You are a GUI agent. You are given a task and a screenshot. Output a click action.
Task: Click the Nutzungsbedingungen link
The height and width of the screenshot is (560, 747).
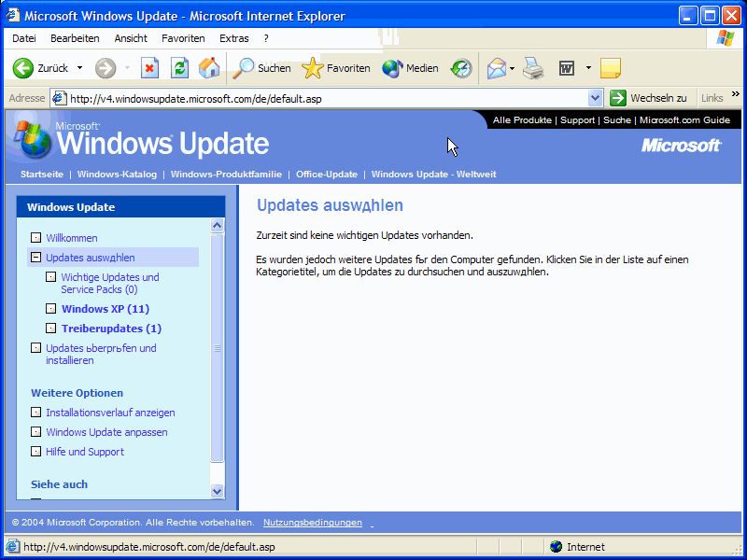click(313, 523)
